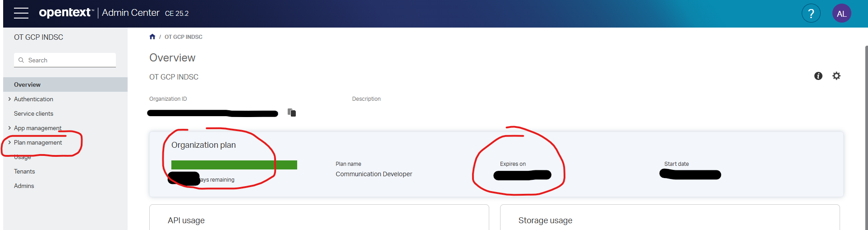The height and width of the screenshot is (230, 868).
Task: Open Plan management in the sidebar
Action: click(x=38, y=142)
